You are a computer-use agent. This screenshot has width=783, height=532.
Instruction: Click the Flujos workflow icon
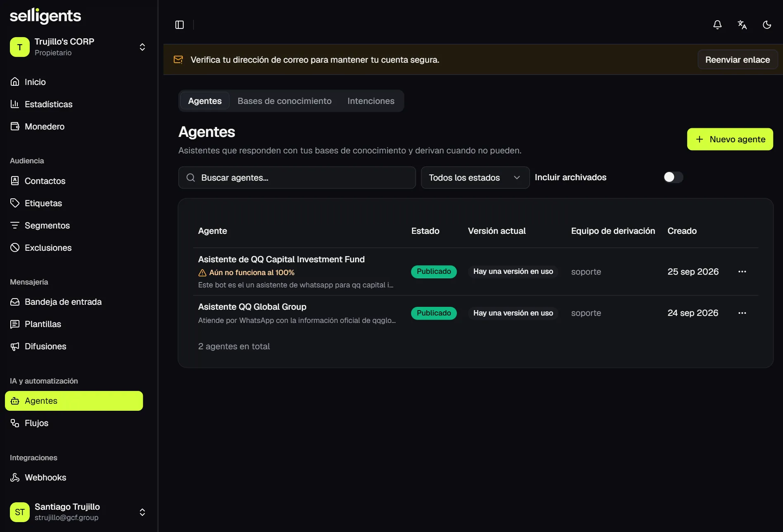(15, 423)
